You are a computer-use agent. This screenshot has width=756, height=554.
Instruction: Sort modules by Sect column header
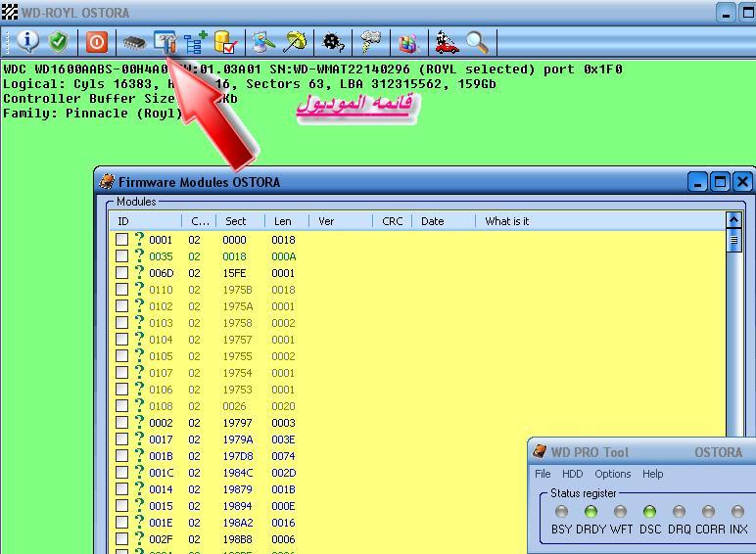(240, 221)
